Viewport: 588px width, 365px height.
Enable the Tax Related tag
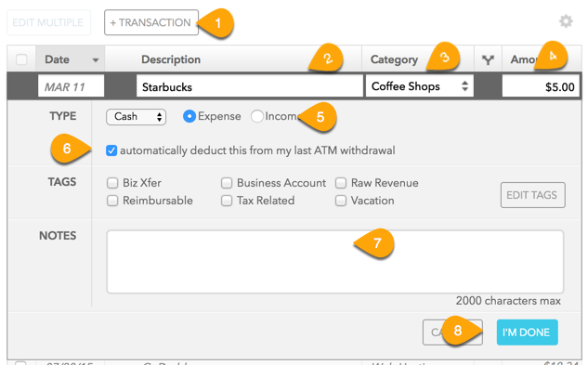click(x=227, y=201)
